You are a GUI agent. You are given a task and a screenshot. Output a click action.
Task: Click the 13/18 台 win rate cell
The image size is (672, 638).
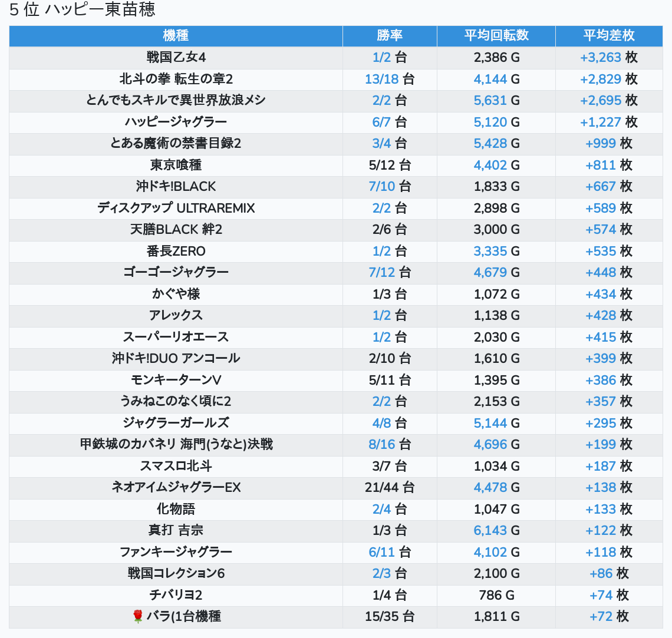[x=390, y=79]
